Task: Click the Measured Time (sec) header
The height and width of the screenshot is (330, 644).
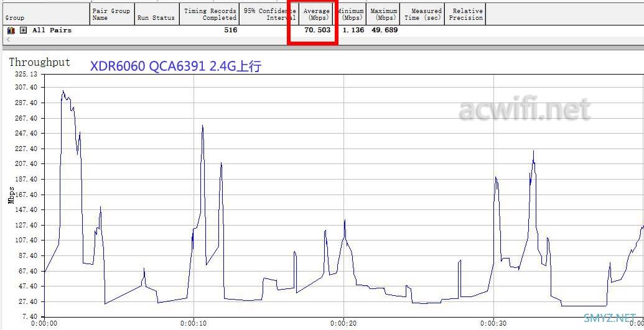Action: tap(422, 14)
